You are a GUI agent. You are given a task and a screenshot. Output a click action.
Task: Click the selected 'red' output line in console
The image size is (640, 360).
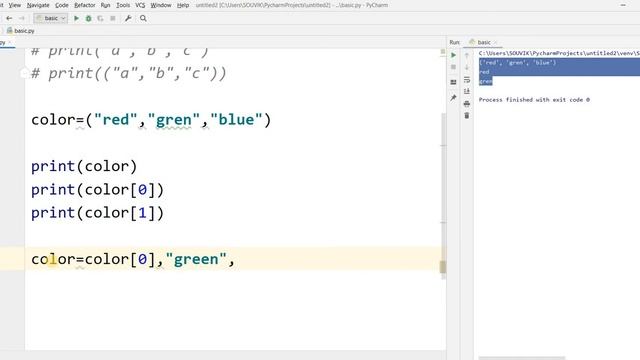(x=484, y=72)
